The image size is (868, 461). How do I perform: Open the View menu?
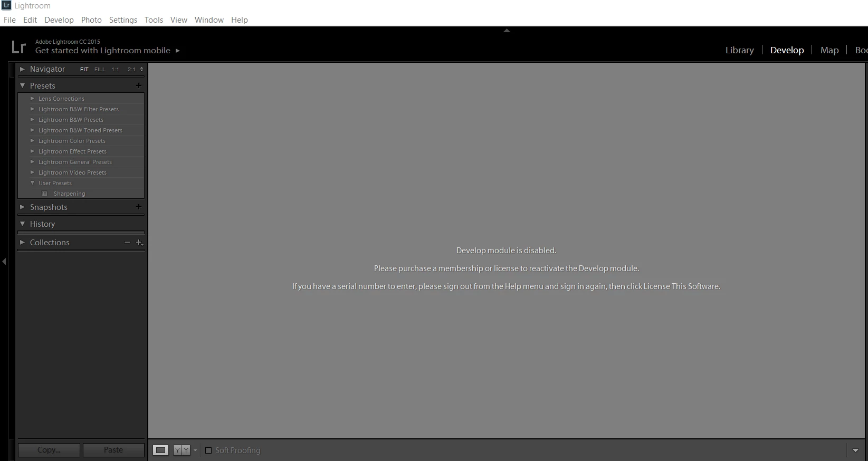(179, 20)
